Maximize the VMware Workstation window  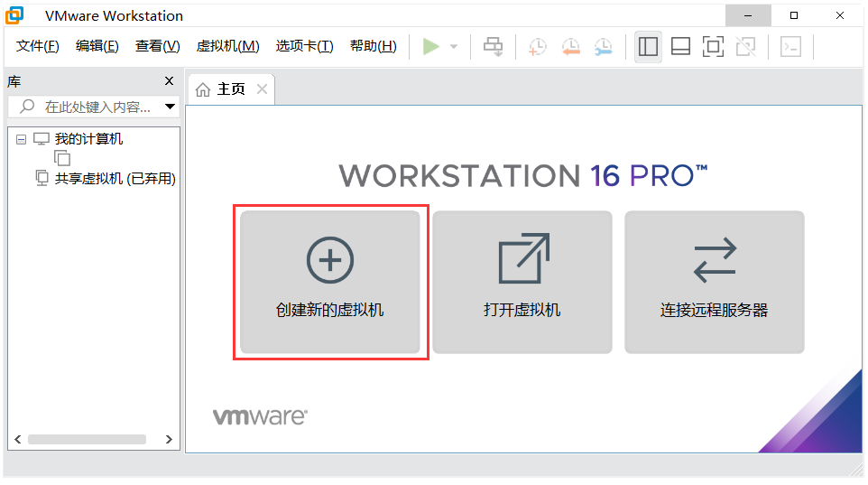(794, 15)
